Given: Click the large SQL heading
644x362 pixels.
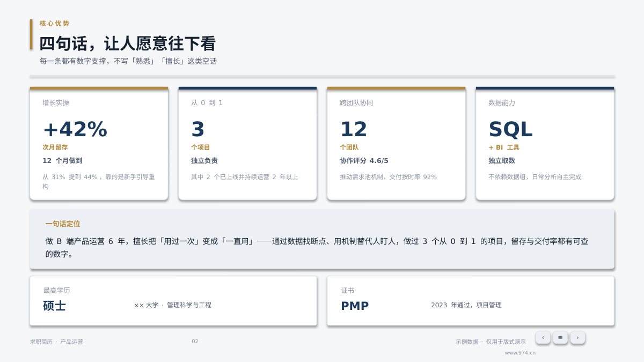Looking at the screenshot, I should [x=510, y=129].
